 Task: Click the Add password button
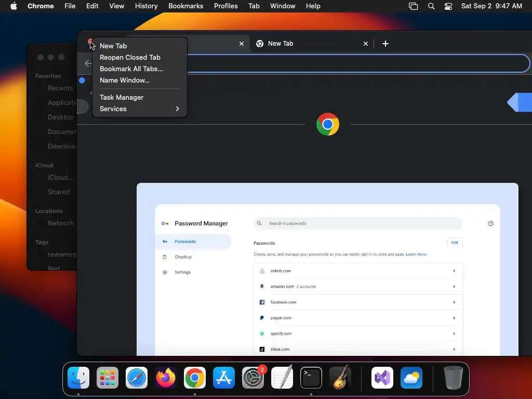tap(454, 242)
